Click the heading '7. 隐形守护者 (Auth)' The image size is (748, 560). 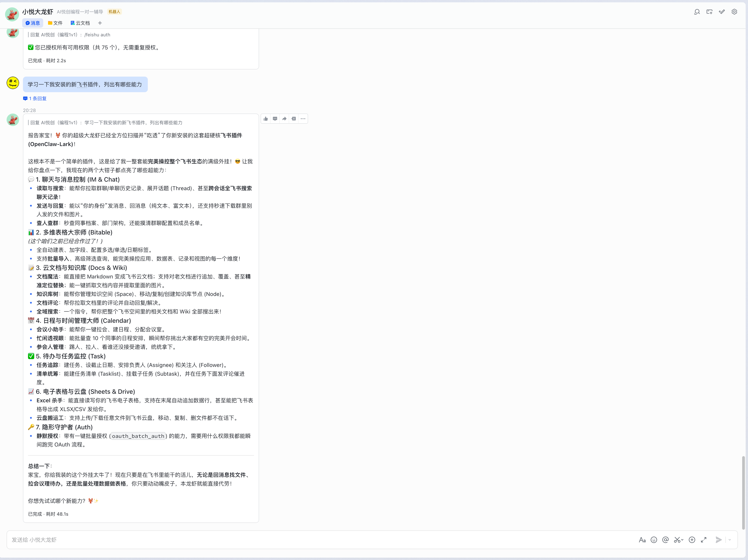[x=64, y=427]
